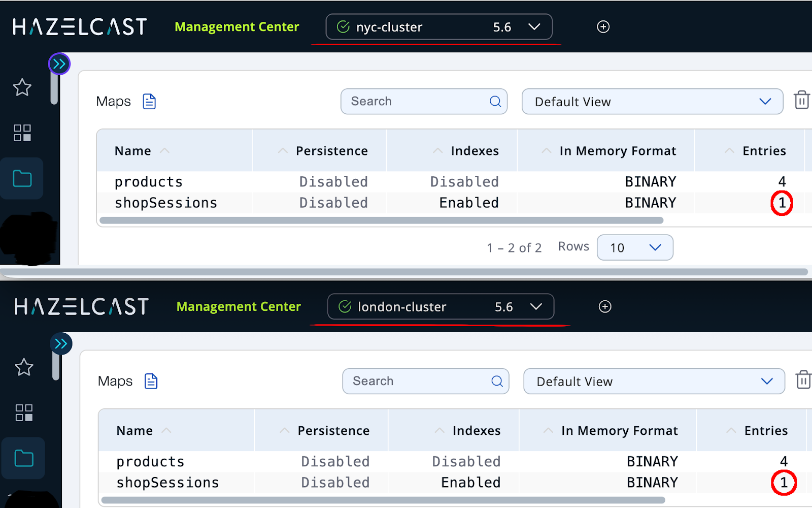
Task: Click the Search field in london-cluster Maps panel
Action: pyautogui.click(x=416, y=381)
